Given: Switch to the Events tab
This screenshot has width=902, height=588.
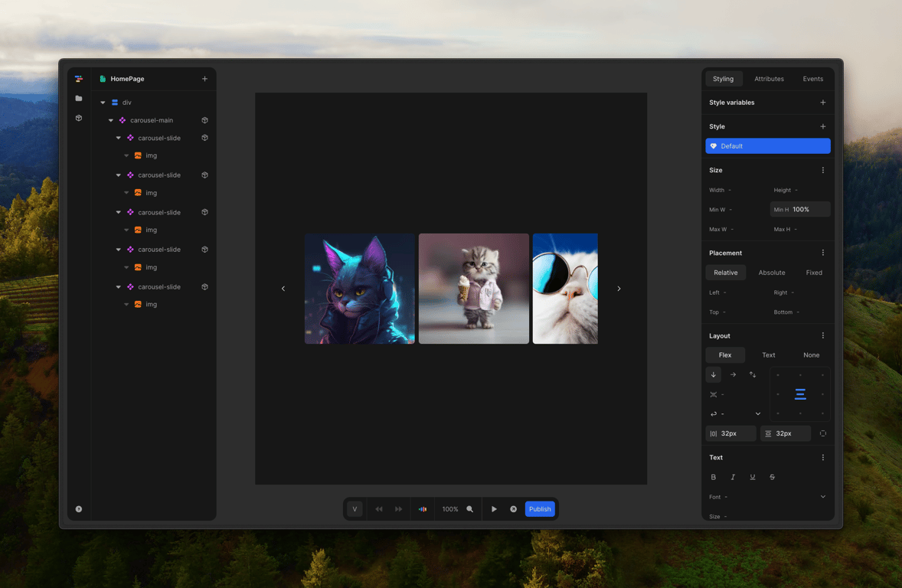Looking at the screenshot, I should 812,79.
